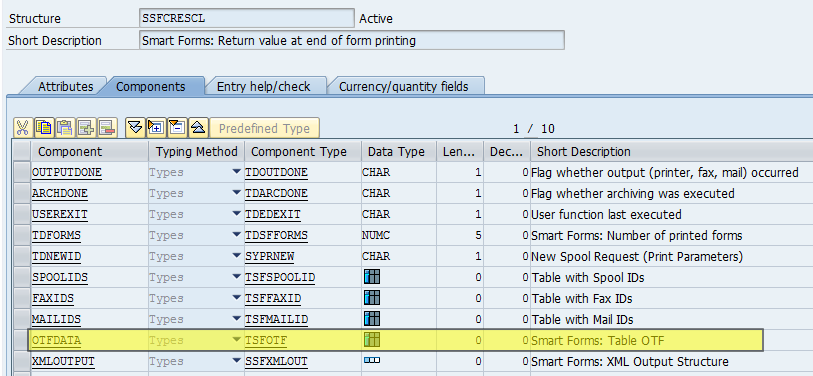Image resolution: width=813 pixels, height=376 pixels.
Task: Click the table type icon for MAILIDS
Action: 372,318
